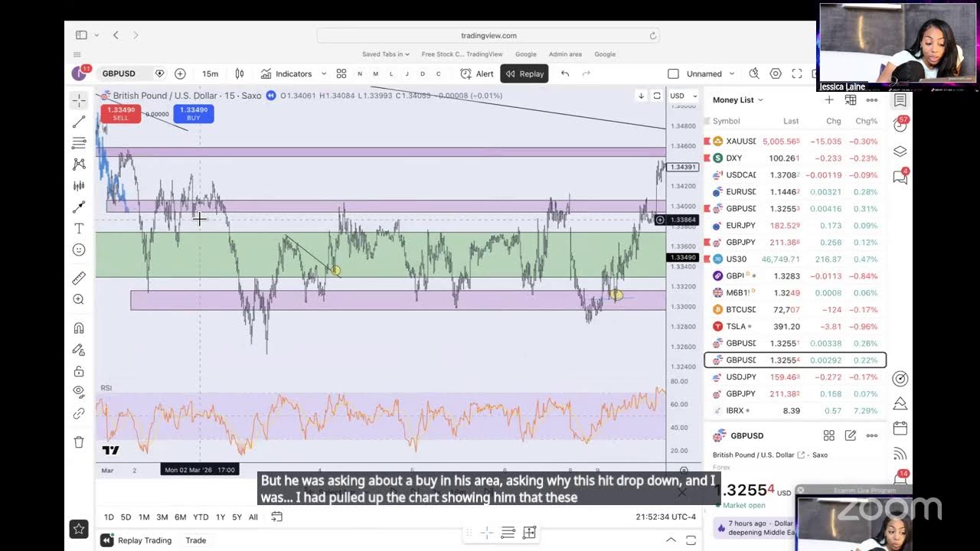Open the forecasting and measurement tools

point(79,186)
